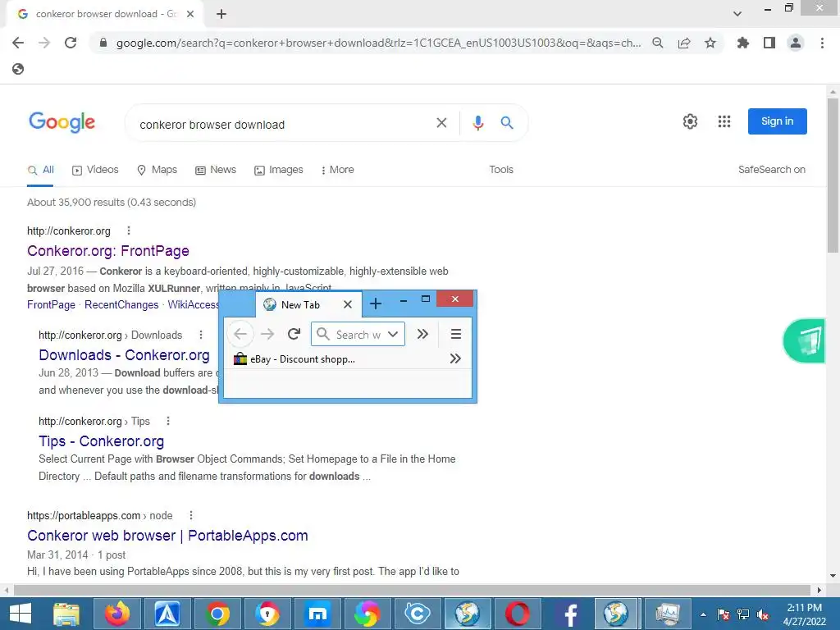This screenshot has width=840, height=630.
Task: Share this page via the address bar icon
Action: pyautogui.click(x=684, y=43)
